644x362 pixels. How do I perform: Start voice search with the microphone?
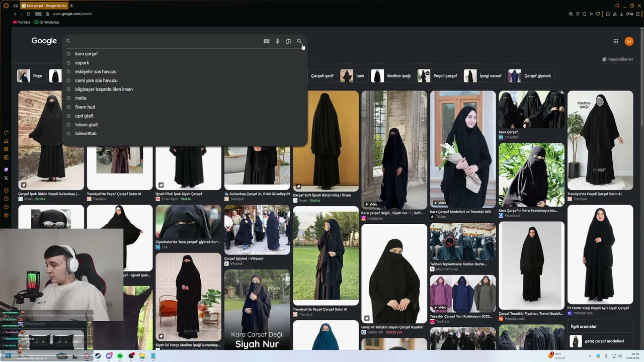(277, 41)
